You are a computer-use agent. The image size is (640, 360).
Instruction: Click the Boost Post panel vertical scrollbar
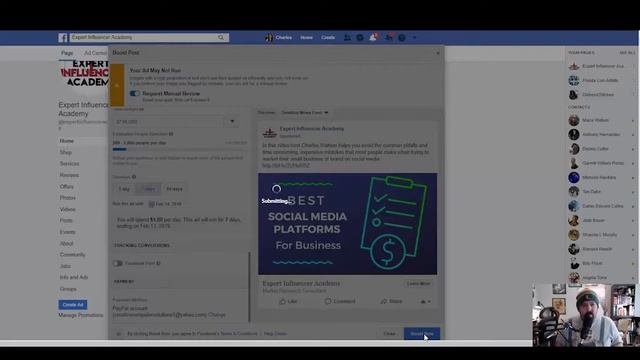249,286
